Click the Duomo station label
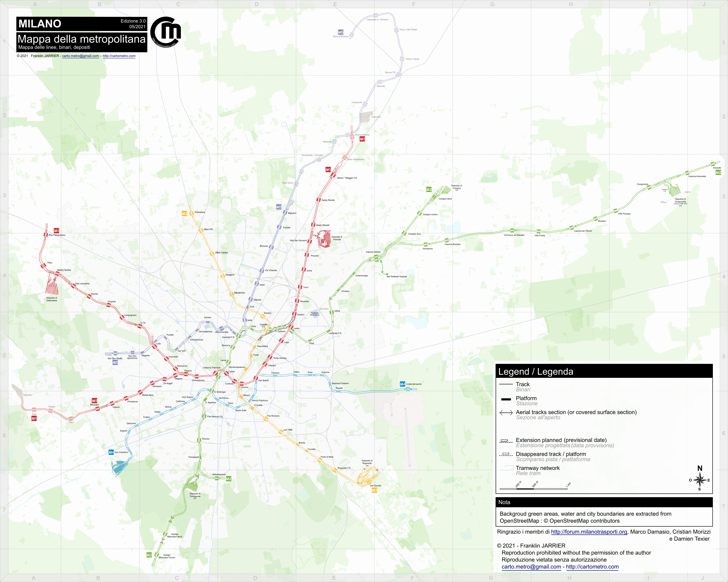This screenshot has width=728, height=582. click(x=245, y=387)
